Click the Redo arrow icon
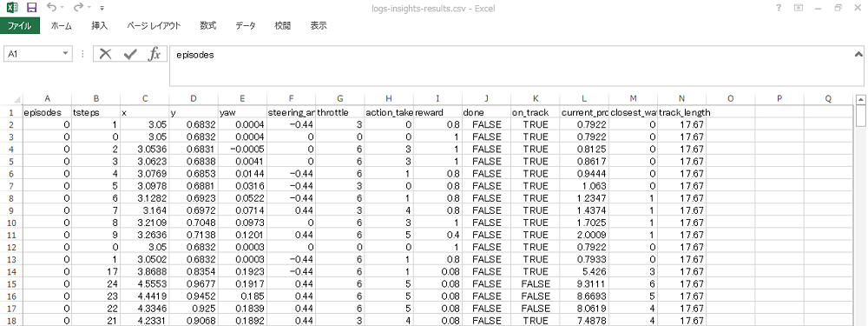 click(x=79, y=7)
